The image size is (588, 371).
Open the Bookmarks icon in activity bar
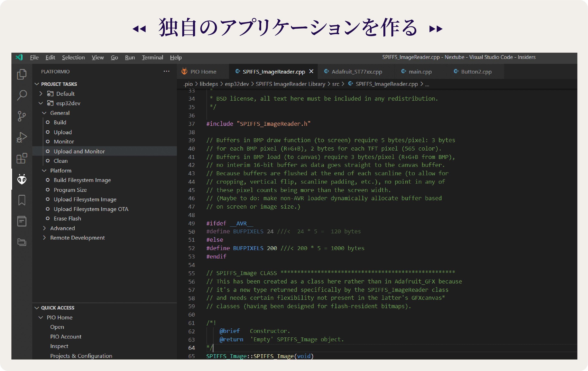(22, 200)
